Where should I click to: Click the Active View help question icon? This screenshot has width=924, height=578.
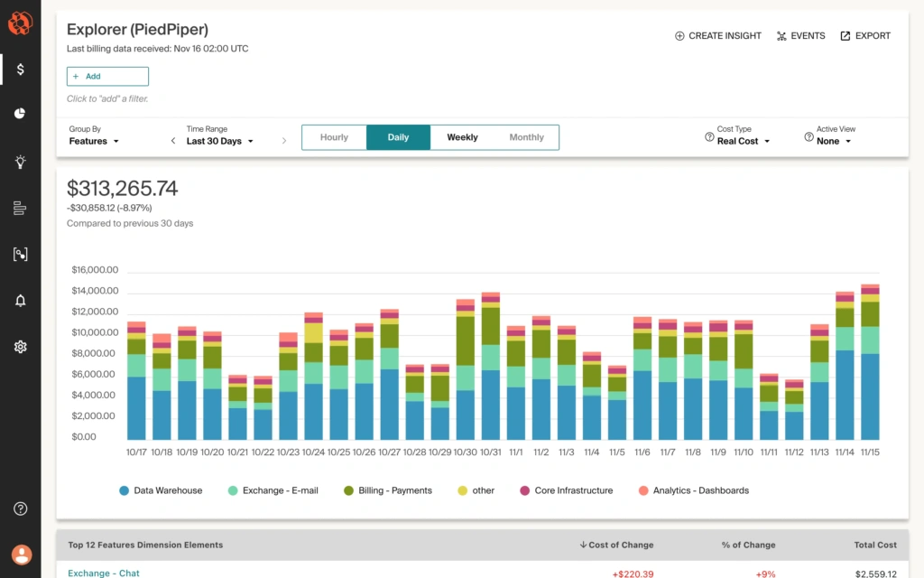[809, 137]
